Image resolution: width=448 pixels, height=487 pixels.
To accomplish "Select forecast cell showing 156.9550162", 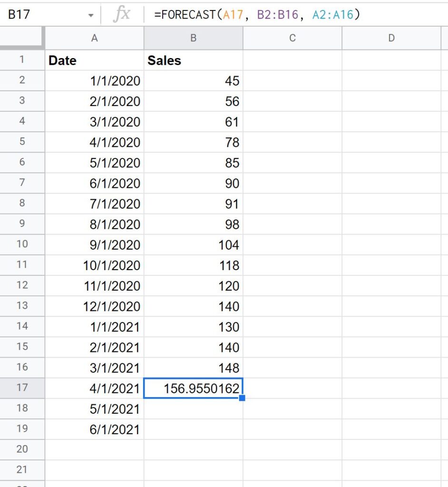I will coord(193,388).
